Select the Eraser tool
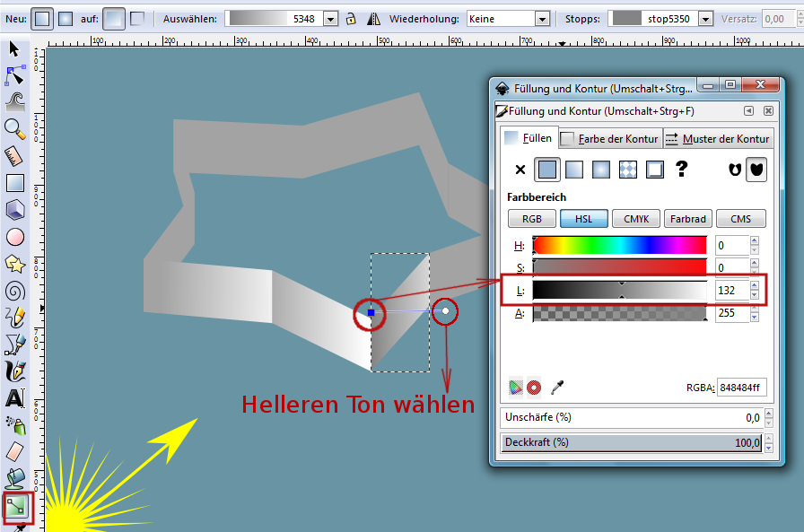This screenshot has width=804, height=532. click(15, 452)
